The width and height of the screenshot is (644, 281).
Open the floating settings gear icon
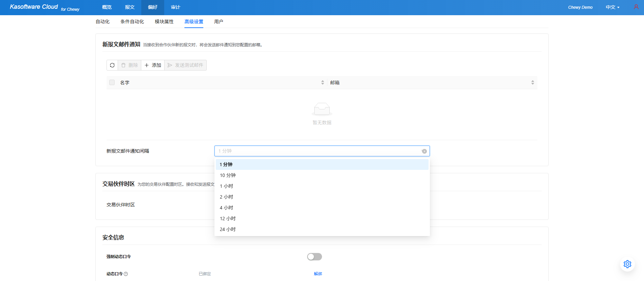627,264
